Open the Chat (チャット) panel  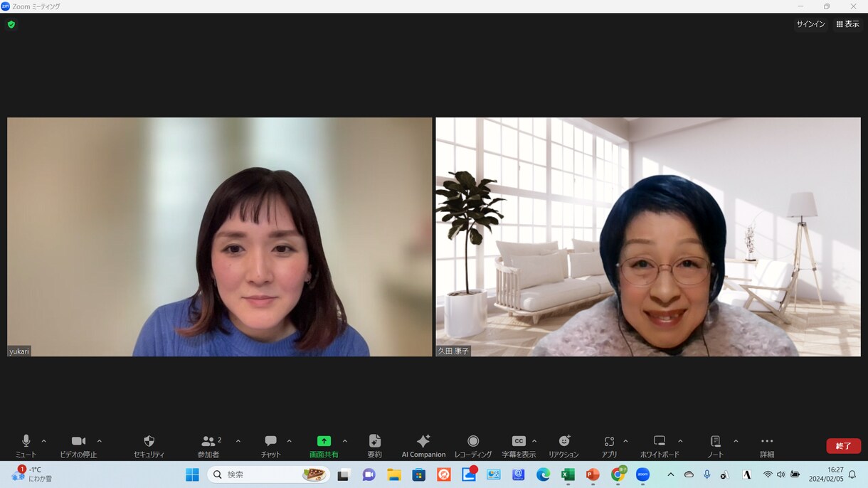[x=270, y=446]
